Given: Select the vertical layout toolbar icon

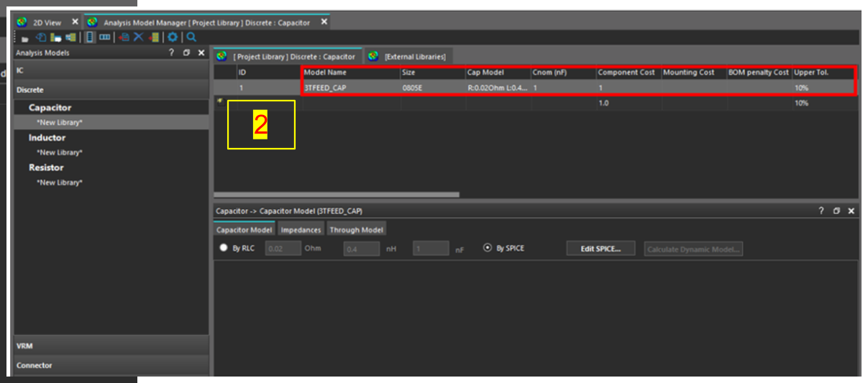Looking at the screenshot, I should click(x=90, y=37).
